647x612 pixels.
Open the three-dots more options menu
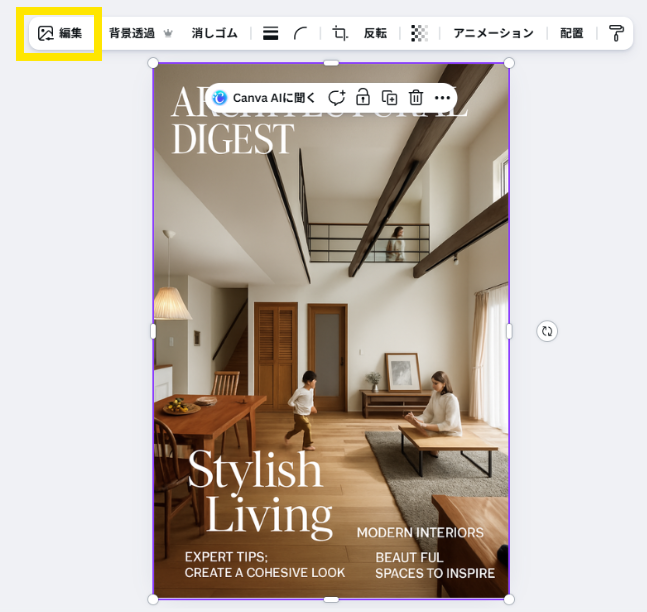click(x=443, y=97)
